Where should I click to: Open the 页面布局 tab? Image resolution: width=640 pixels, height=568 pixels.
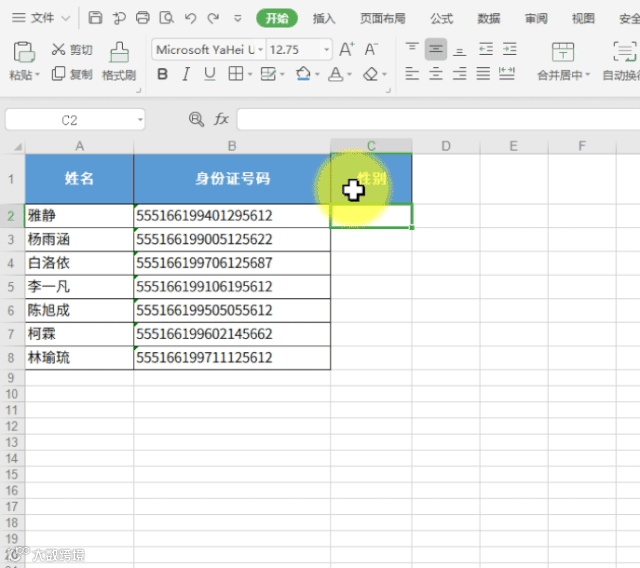(382, 18)
